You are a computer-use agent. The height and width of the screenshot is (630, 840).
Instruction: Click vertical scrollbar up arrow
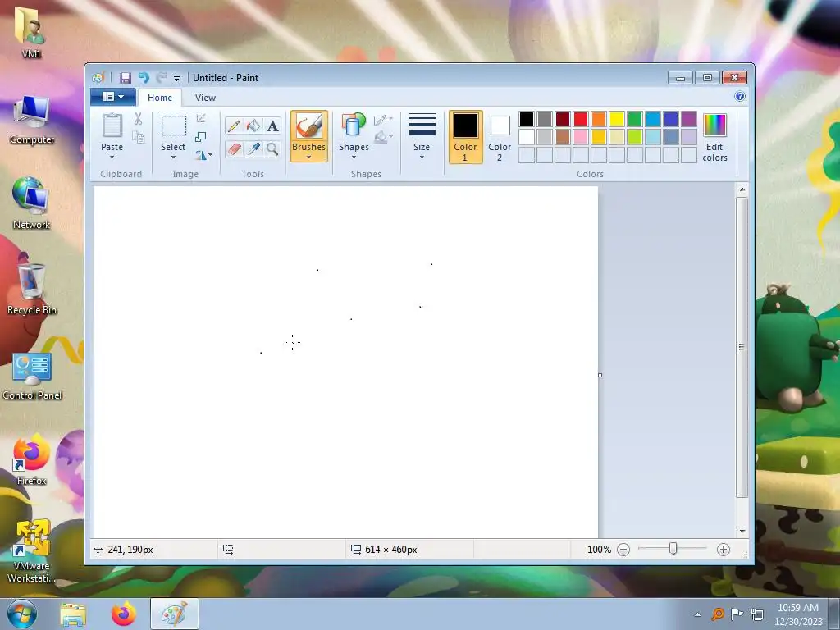(742, 189)
